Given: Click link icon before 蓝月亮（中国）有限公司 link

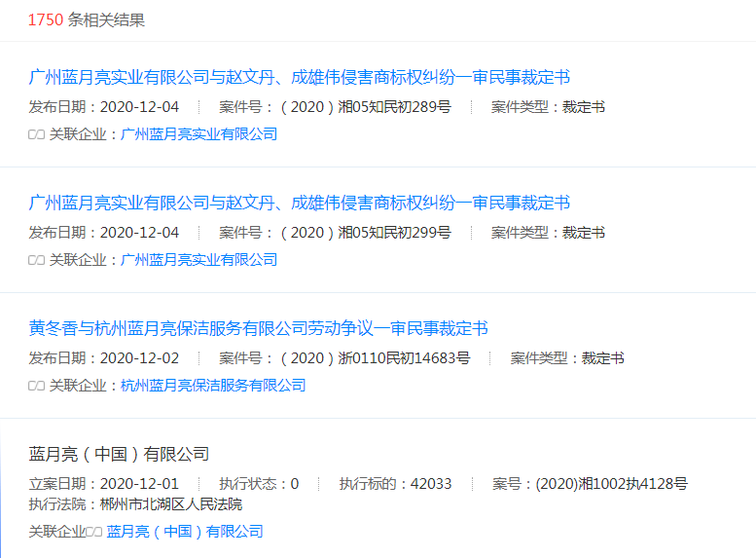Looking at the screenshot, I should (94, 532).
